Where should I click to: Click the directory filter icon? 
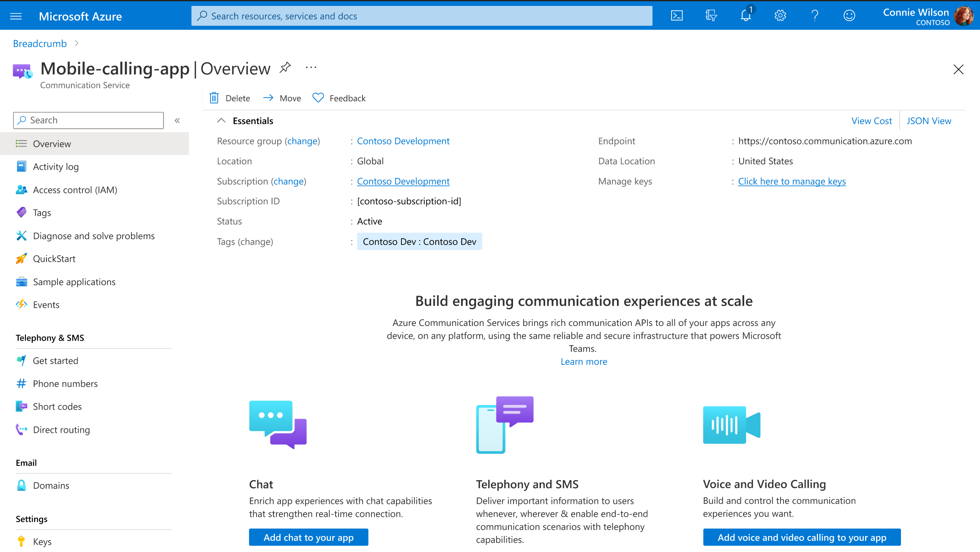point(711,16)
